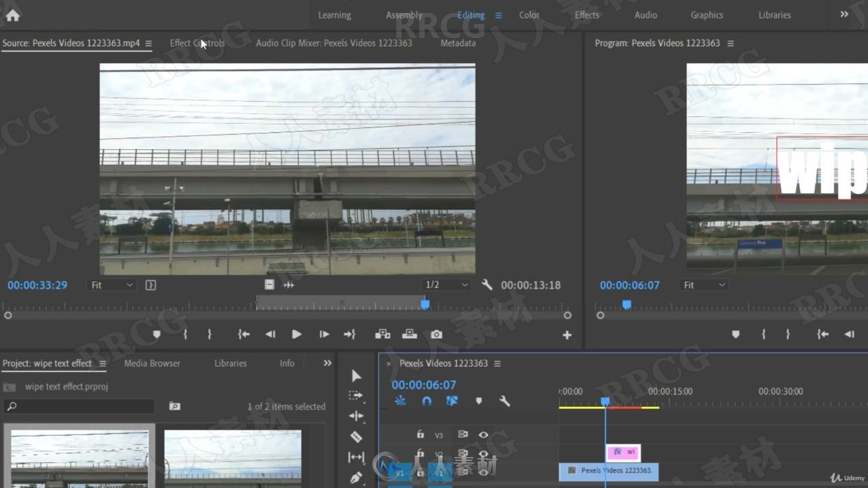Open the Editing workspace menu icon
The height and width of the screenshot is (488, 868).
(x=498, y=15)
